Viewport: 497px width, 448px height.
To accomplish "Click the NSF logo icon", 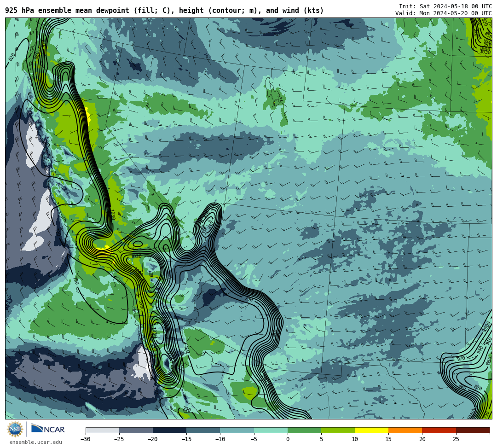I will coord(15,429).
